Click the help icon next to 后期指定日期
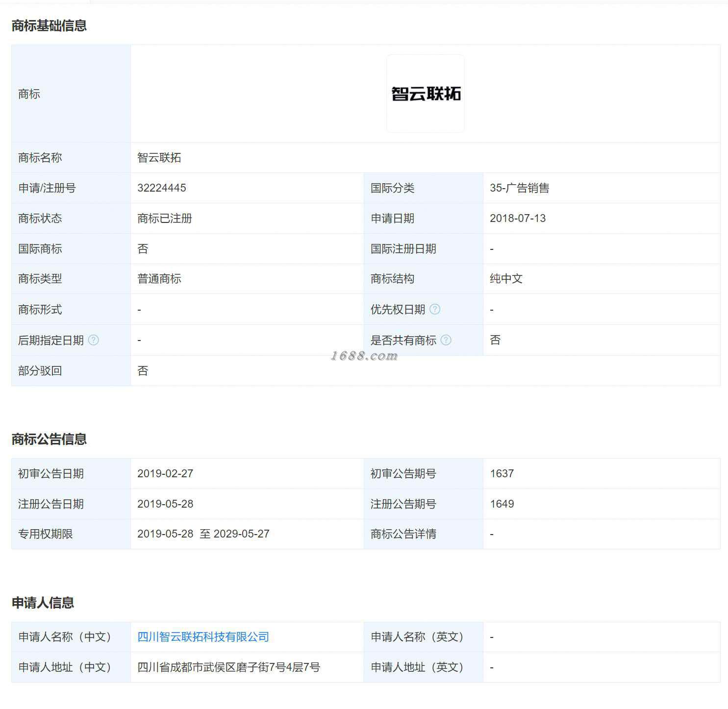The height and width of the screenshot is (709, 728). 93,340
